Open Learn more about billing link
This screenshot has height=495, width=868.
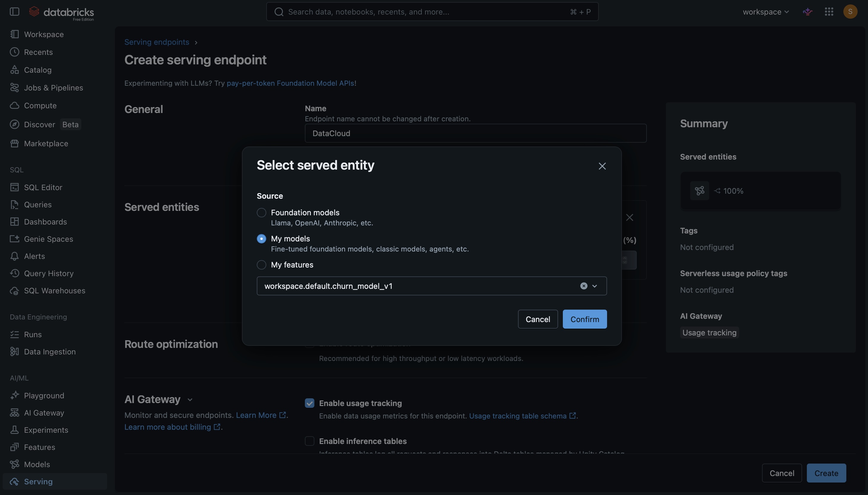pyautogui.click(x=172, y=427)
